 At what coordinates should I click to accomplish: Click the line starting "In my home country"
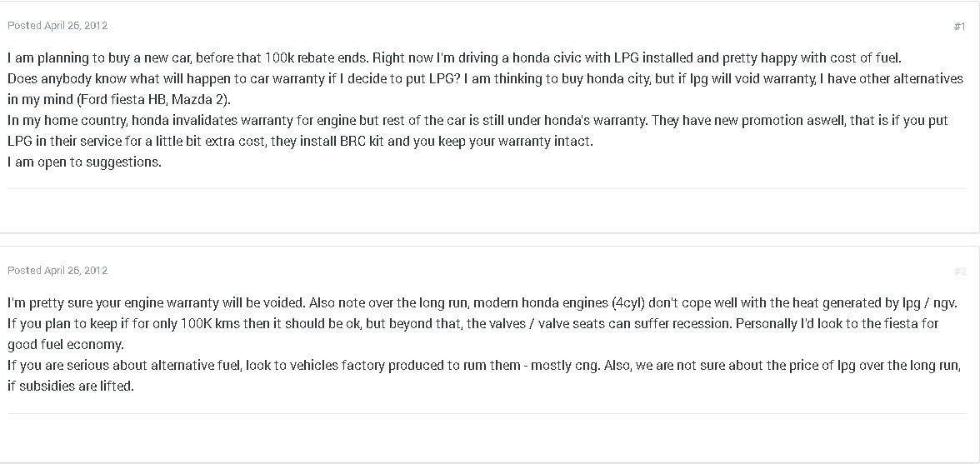[x=477, y=121]
